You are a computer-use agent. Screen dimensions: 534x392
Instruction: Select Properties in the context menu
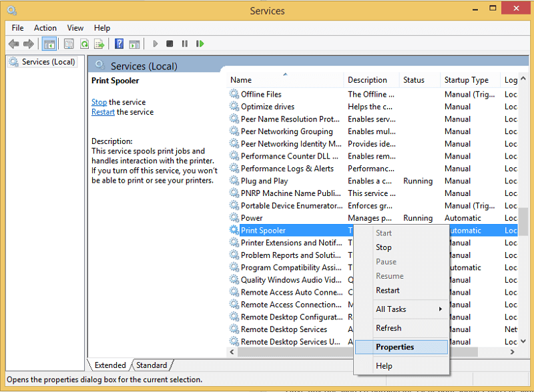pos(401,347)
